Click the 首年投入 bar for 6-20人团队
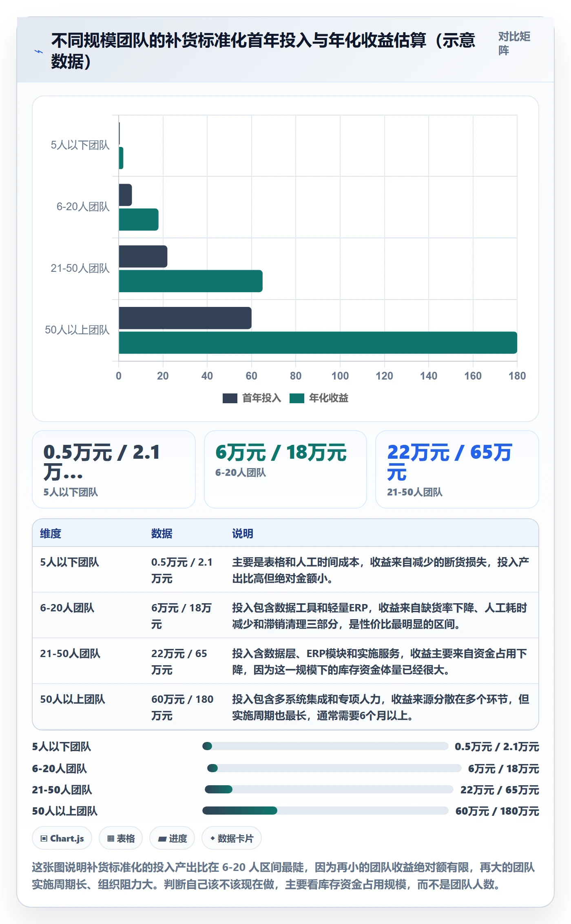Viewport: 571px width, 924px height. (125, 195)
